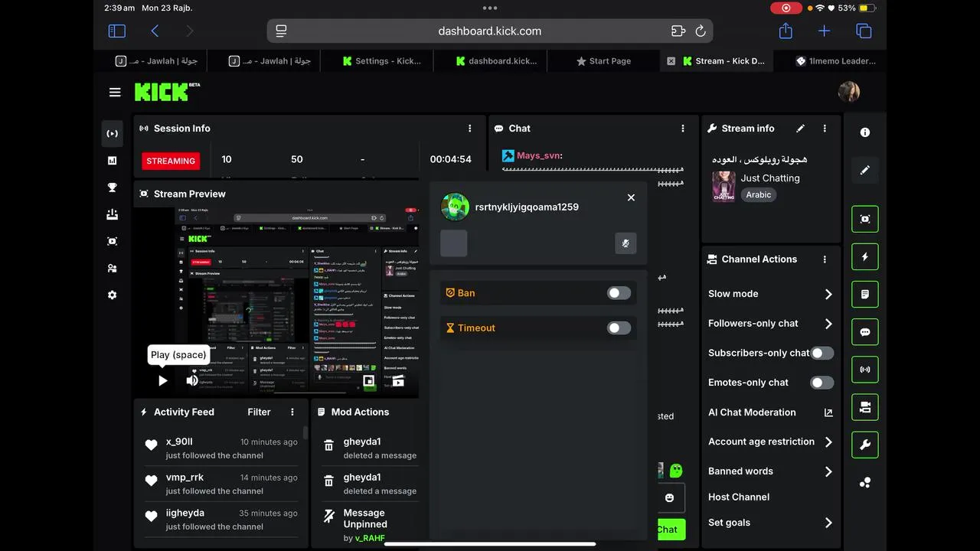980x551 pixels.
Task: Click the green Chat send button
Action: (x=667, y=530)
